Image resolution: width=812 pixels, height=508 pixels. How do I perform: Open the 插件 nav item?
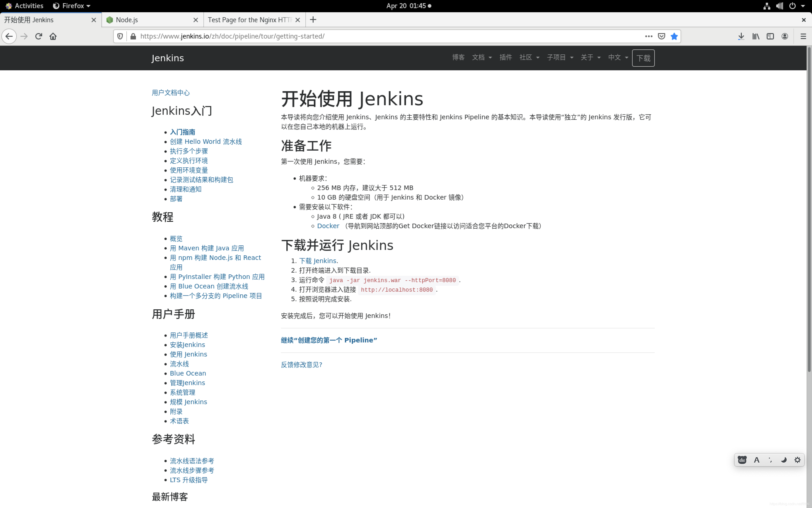point(506,57)
